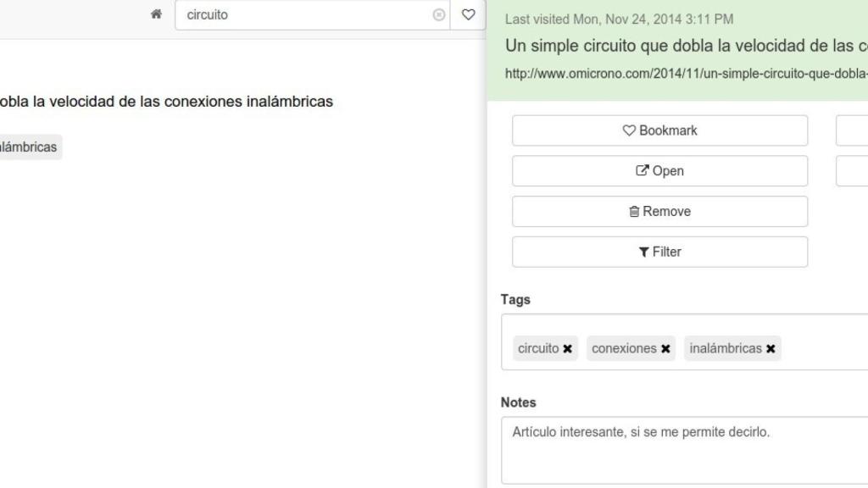Click the cut-off button right of Bookmark
This screenshot has width=868, height=488.
[x=852, y=130]
